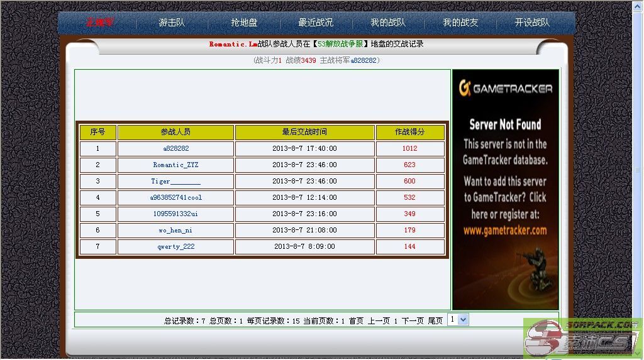
Task: Open player Romantic_ZYZ in the table
Action: pyautogui.click(x=175, y=165)
